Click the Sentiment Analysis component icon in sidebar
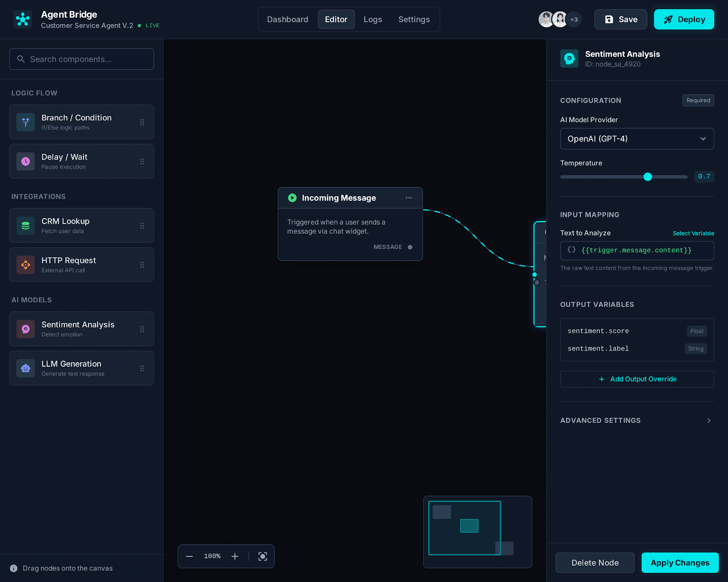The image size is (728, 582). tap(25, 329)
